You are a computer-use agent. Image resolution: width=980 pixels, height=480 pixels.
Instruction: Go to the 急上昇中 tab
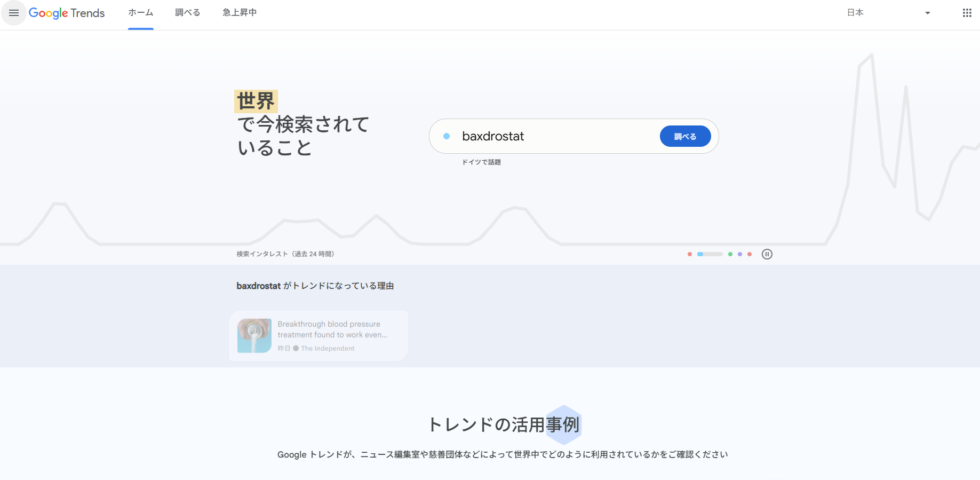[239, 13]
